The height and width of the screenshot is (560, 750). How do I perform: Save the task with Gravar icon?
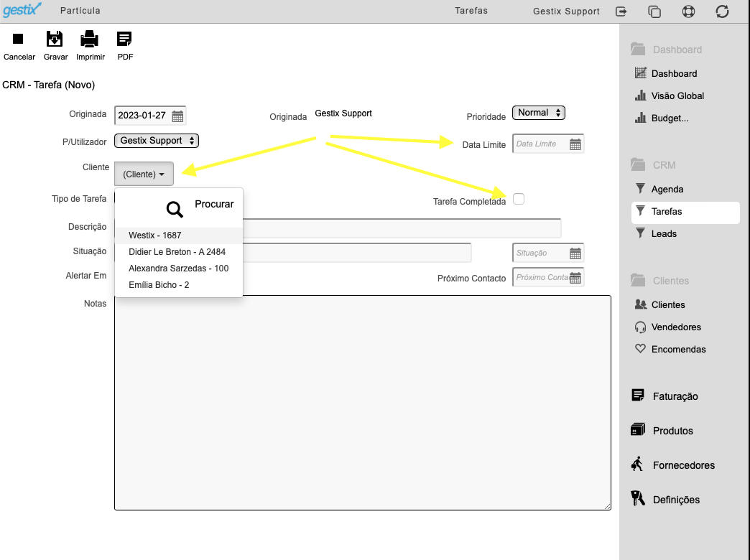coord(55,39)
